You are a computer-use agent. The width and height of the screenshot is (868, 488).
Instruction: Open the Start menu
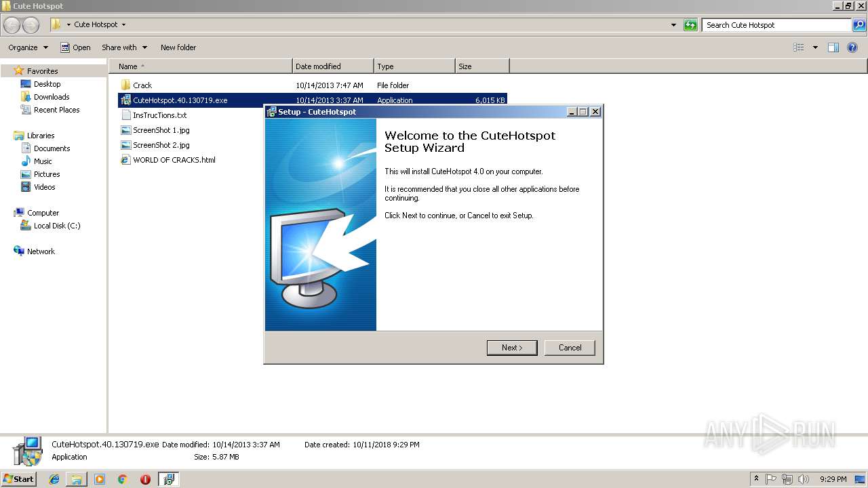18,479
